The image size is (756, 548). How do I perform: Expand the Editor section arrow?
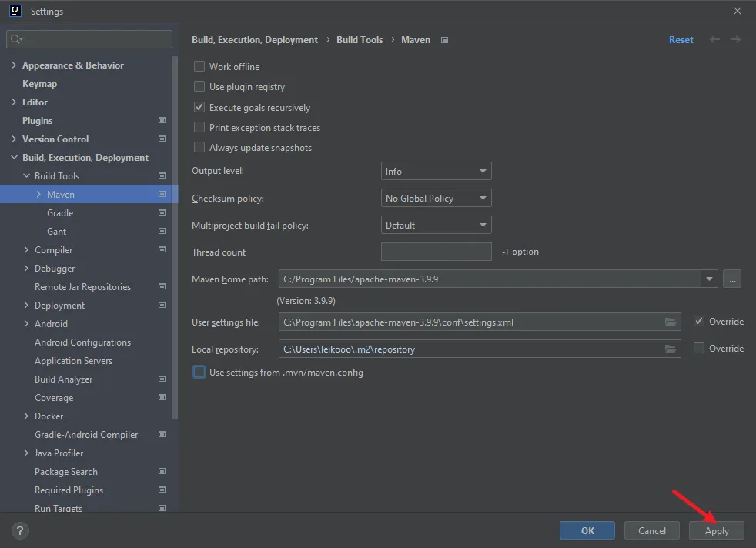[x=14, y=102]
